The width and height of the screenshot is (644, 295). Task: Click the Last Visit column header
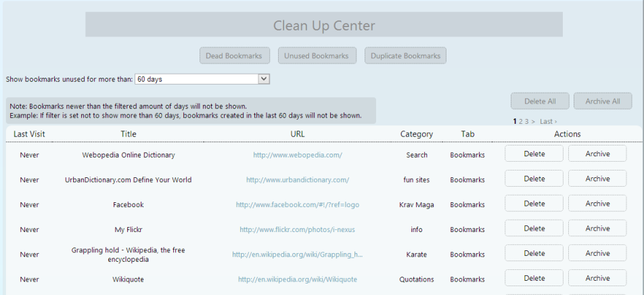(x=29, y=134)
